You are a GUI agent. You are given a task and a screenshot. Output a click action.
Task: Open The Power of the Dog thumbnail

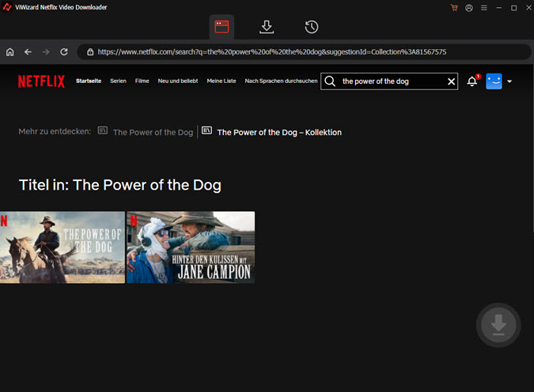(x=62, y=247)
